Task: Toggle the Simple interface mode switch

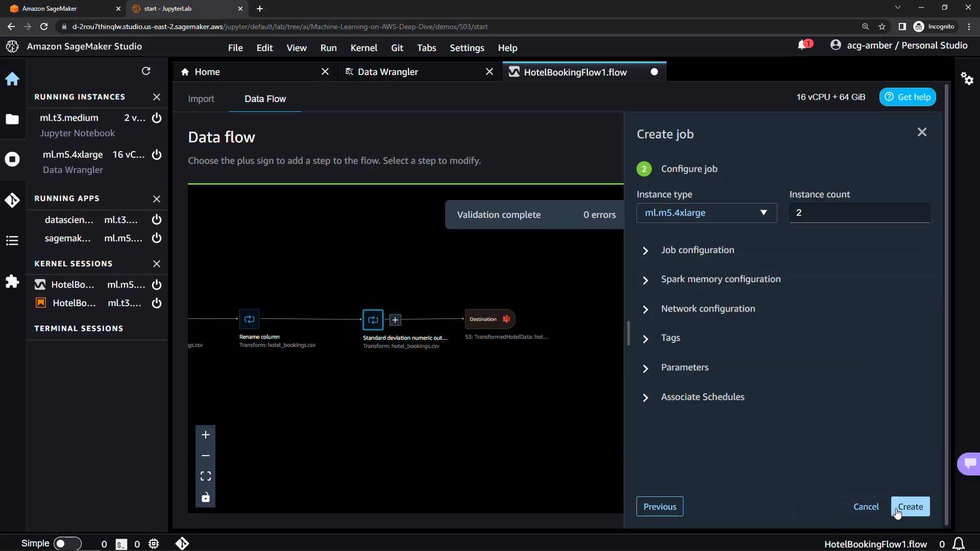Action: pyautogui.click(x=67, y=543)
